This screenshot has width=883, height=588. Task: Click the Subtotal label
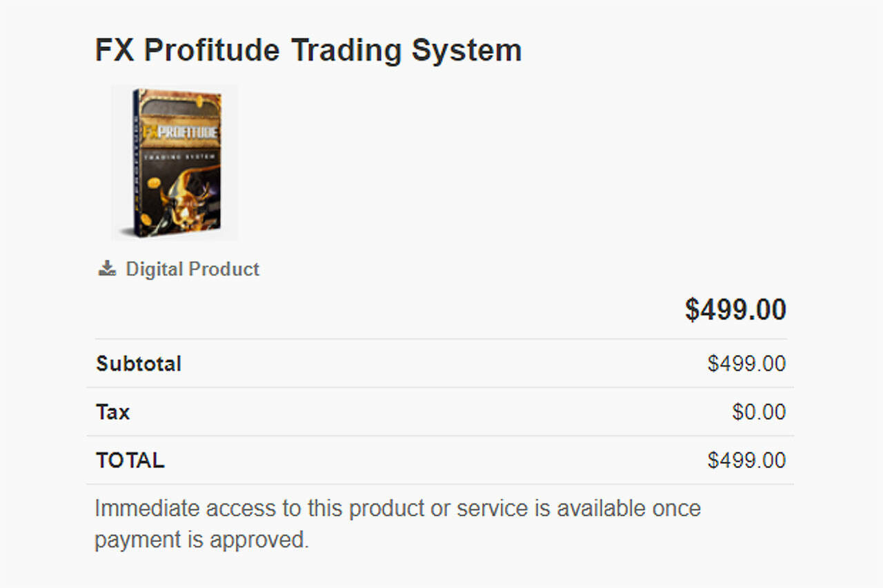pyautogui.click(x=139, y=363)
